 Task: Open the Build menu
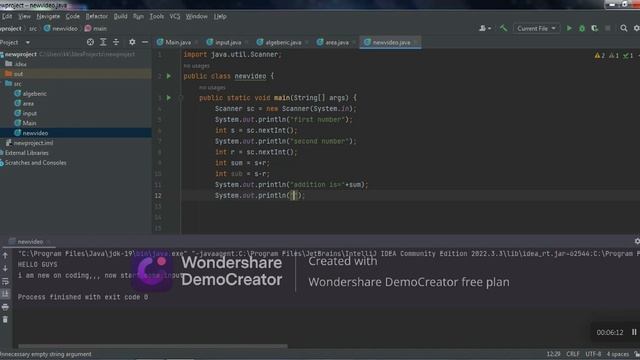tap(120, 16)
